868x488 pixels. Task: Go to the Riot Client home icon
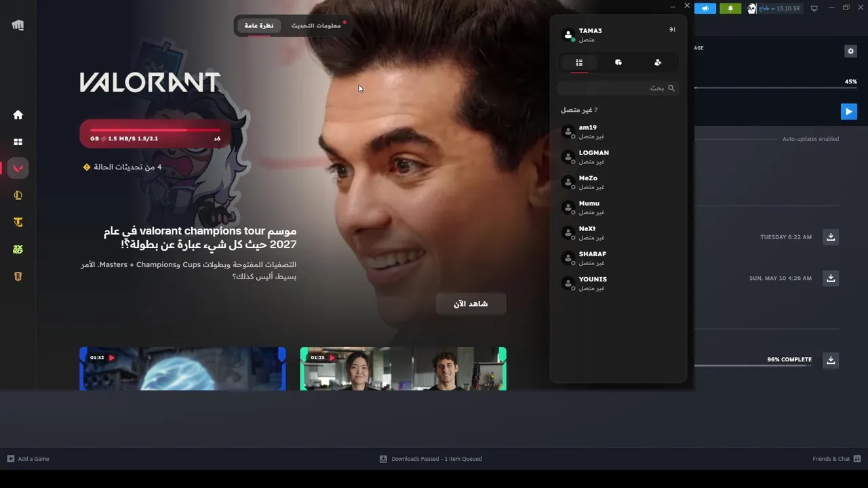(x=18, y=115)
